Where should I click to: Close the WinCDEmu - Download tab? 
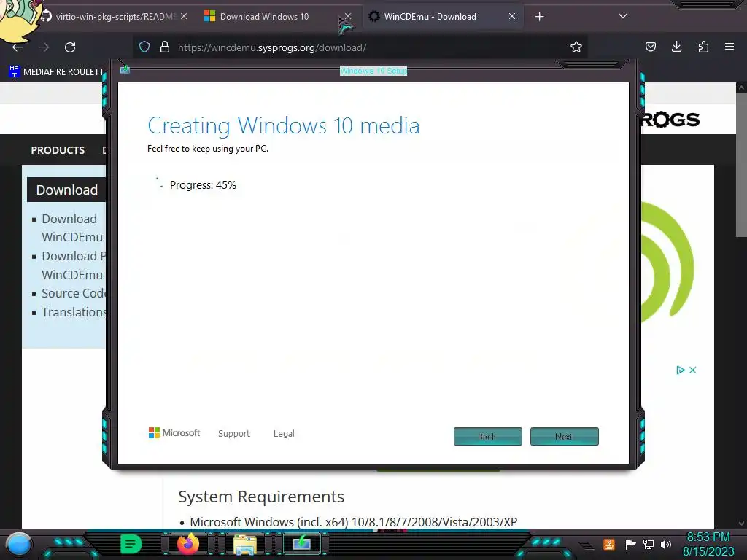pyautogui.click(x=511, y=16)
